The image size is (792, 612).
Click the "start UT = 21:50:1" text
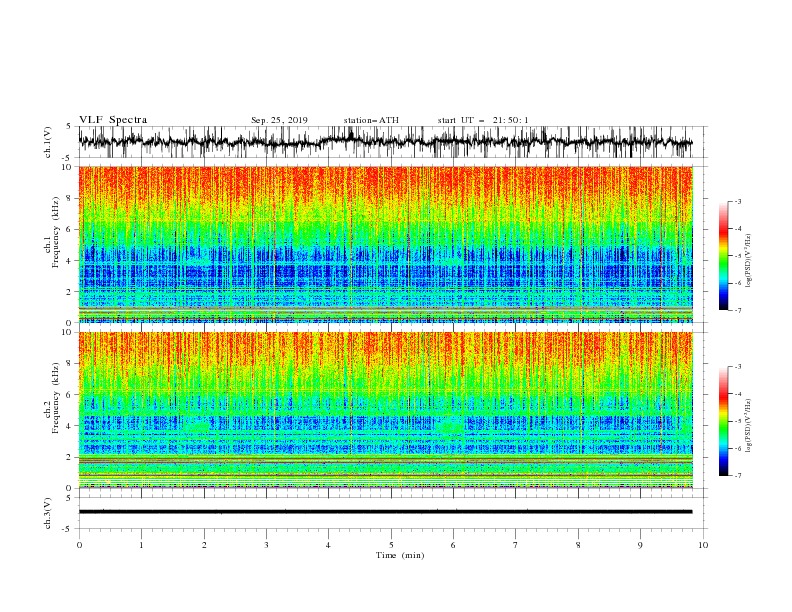click(x=483, y=120)
